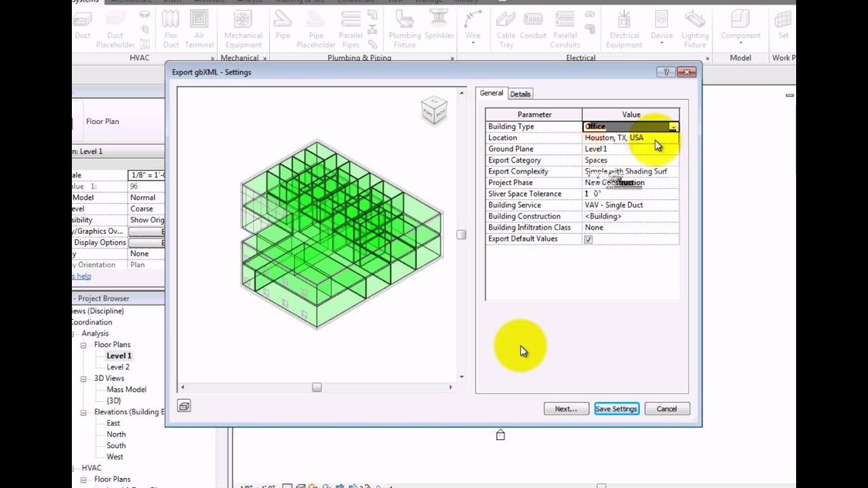868x488 pixels.
Task: Click the Save Settings button
Action: click(616, 409)
